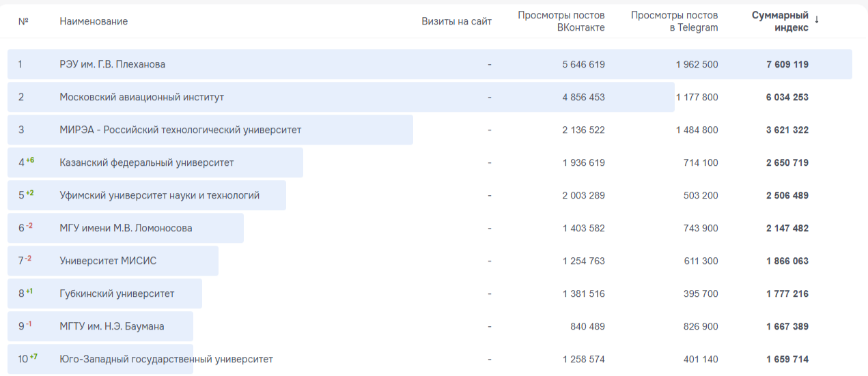Click the total index value 7 609 119

pyautogui.click(x=787, y=64)
